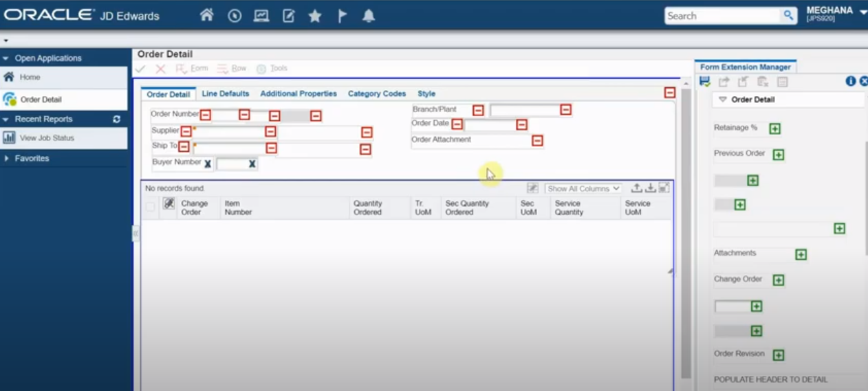Open the MEGHANA user menu dropdown
The height and width of the screenshot is (391, 868).
point(863,12)
